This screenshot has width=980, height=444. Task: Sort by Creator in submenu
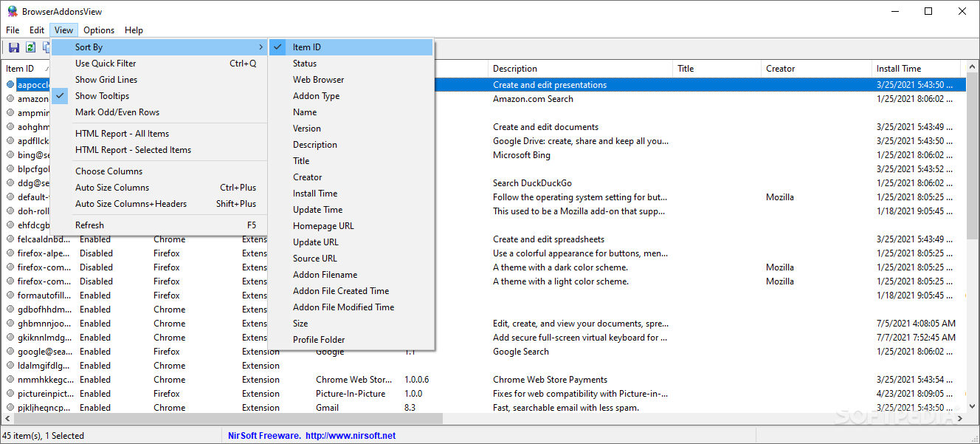(x=351, y=177)
